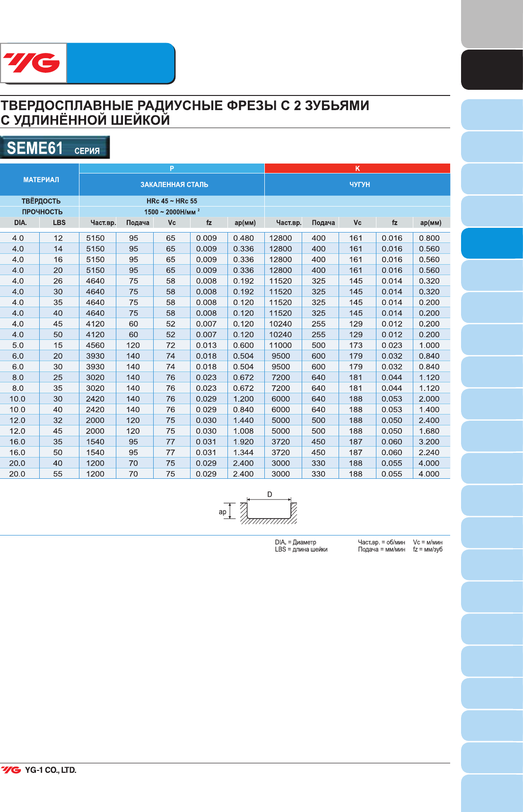Select LBS value 26
The height and width of the screenshot is (812, 523).
(58, 281)
